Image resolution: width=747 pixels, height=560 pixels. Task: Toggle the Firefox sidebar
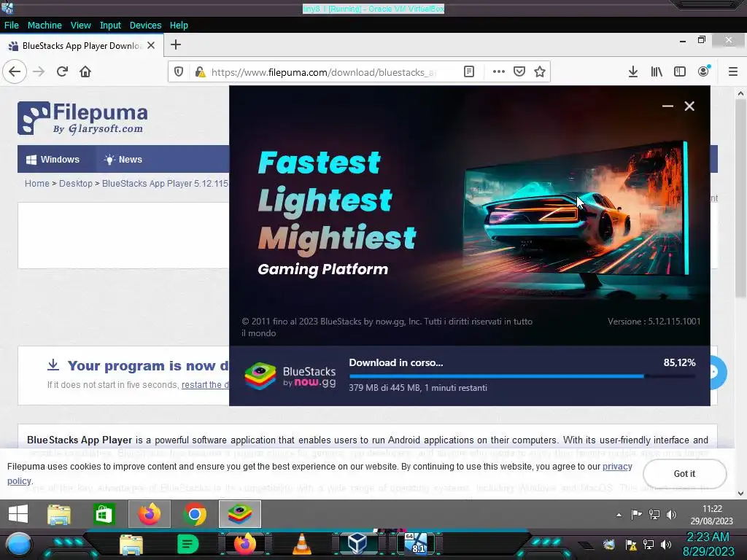click(x=680, y=72)
